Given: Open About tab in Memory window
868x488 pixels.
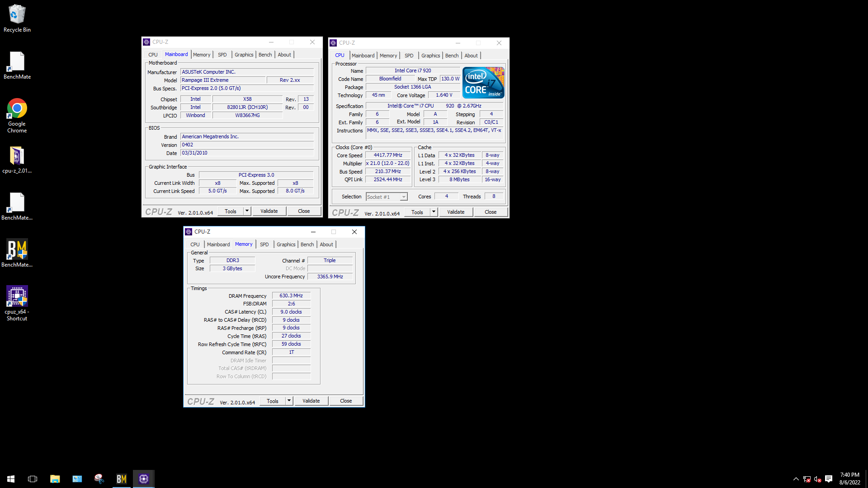Looking at the screenshot, I should click(326, 244).
